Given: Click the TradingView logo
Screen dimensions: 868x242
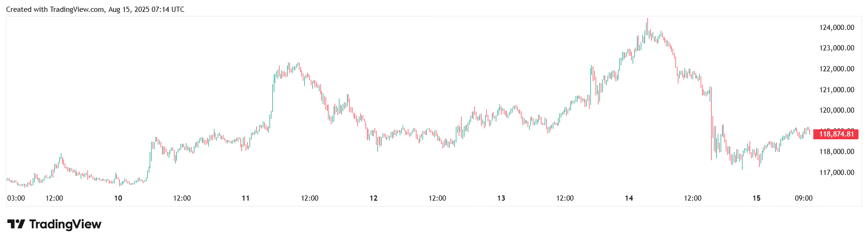Looking at the screenshot, I should (x=54, y=224).
